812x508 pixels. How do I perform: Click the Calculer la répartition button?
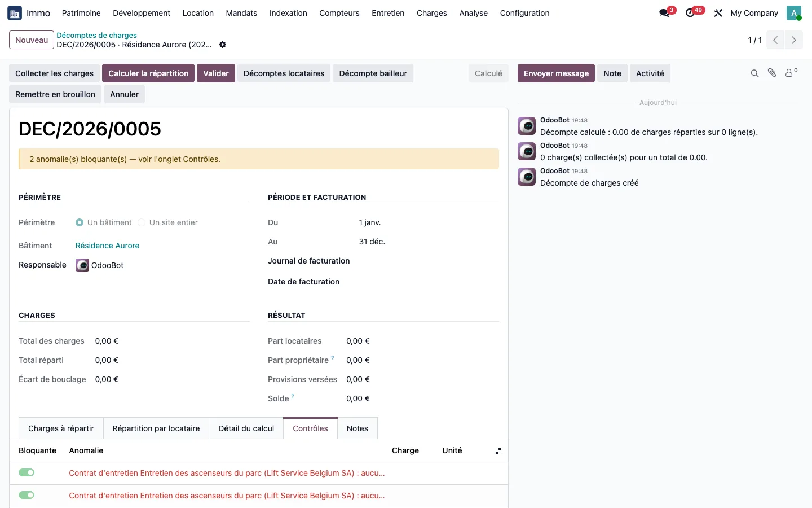pyautogui.click(x=148, y=73)
